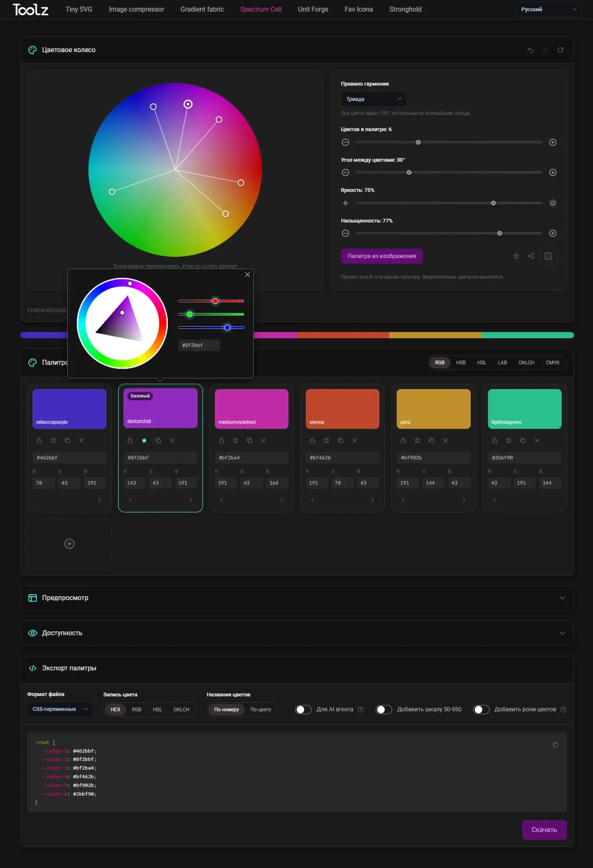
Task: Open the Toolz logo home link
Action: [x=30, y=9]
